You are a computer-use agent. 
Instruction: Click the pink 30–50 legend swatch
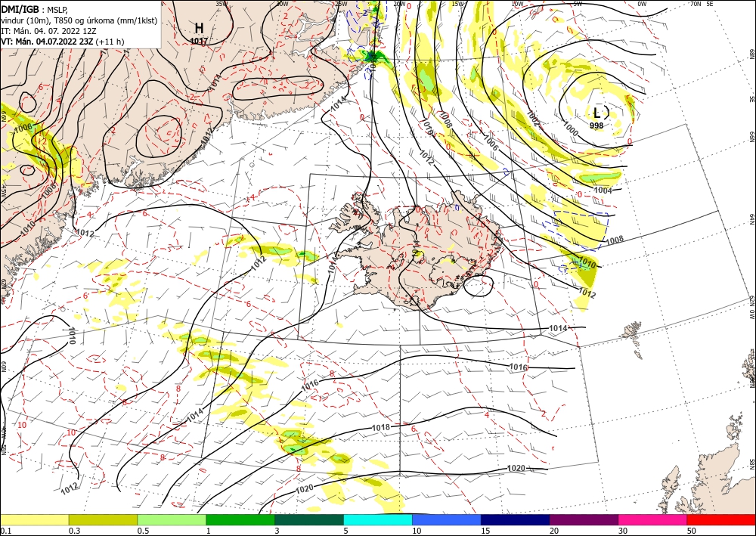pyautogui.click(x=653, y=519)
